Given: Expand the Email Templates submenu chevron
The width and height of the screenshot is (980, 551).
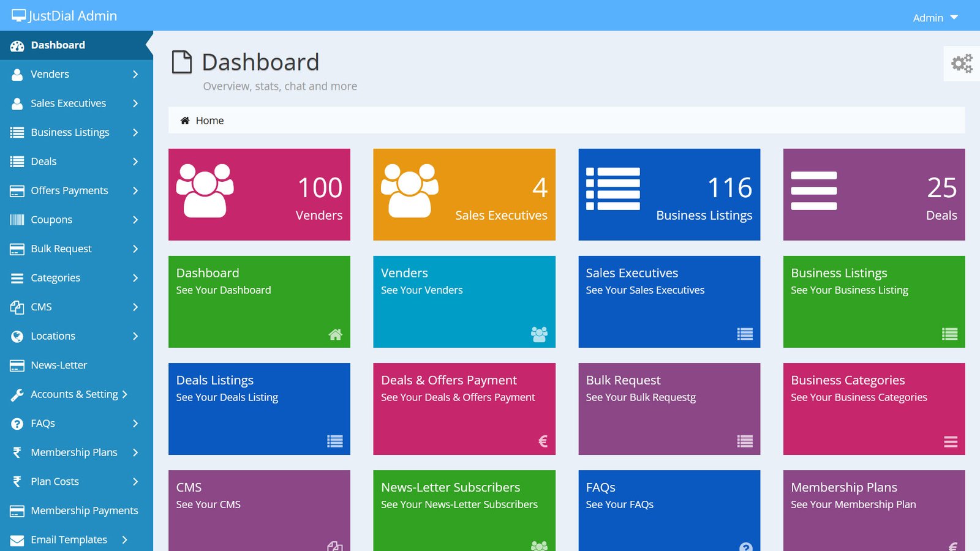Looking at the screenshot, I should pyautogui.click(x=124, y=540).
